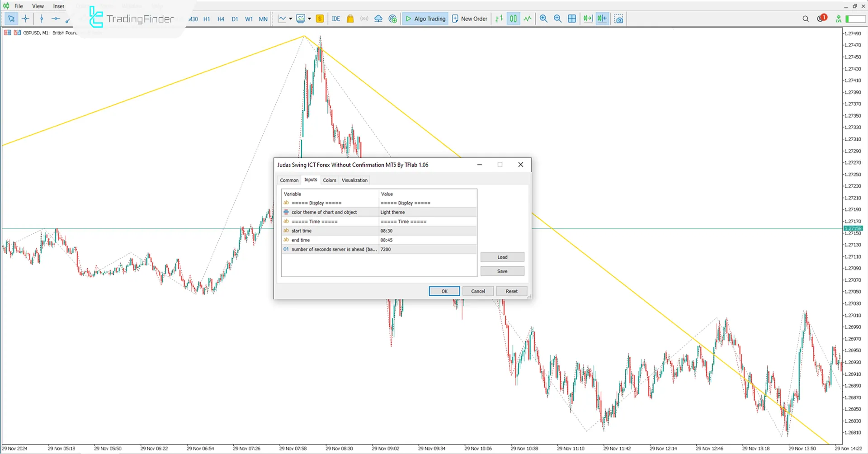Edit the start time value 08:30

pyautogui.click(x=427, y=231)
